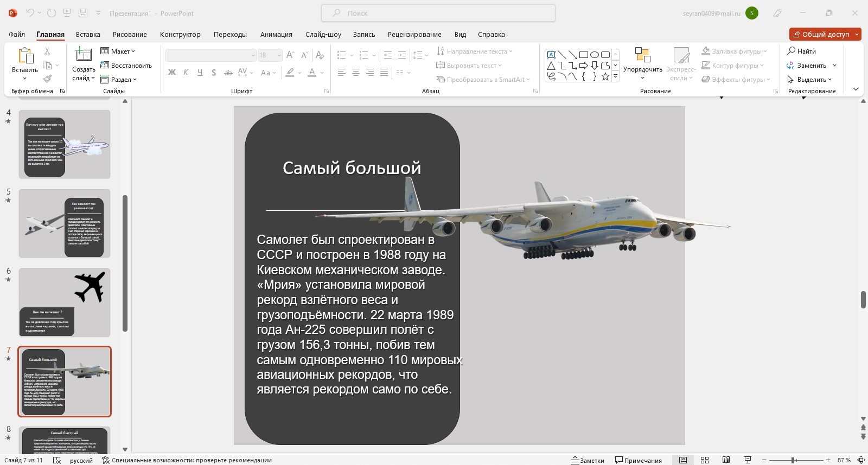The height and width of the screenshot is (465, 868).
Task: Click the zoom slider handle
Action: click(793, 460)
